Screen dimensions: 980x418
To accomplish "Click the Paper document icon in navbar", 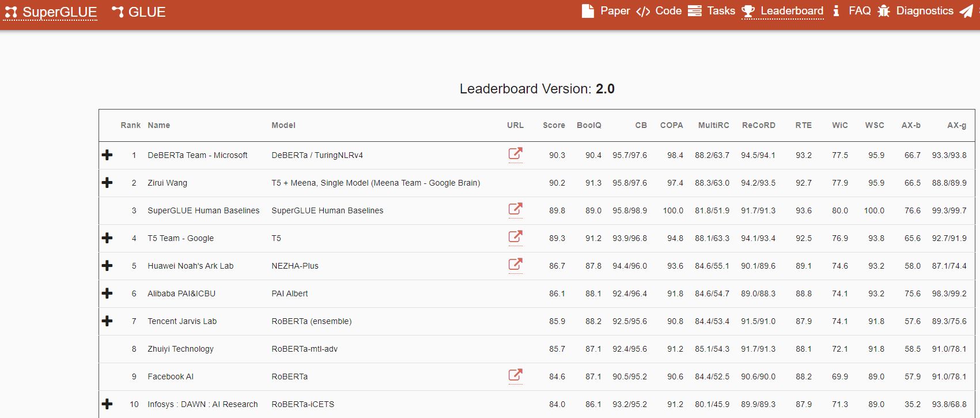I will click(588, 11).
